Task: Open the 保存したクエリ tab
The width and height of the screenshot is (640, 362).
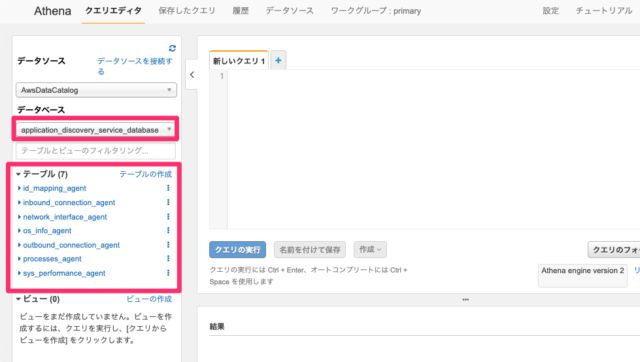Action: (x=187, y=11)
